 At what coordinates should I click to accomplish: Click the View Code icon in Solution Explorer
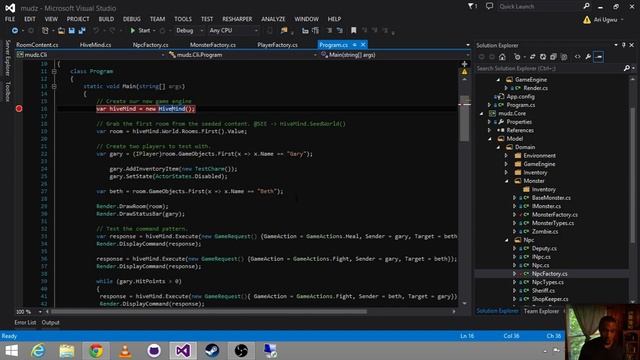(577, 57)
